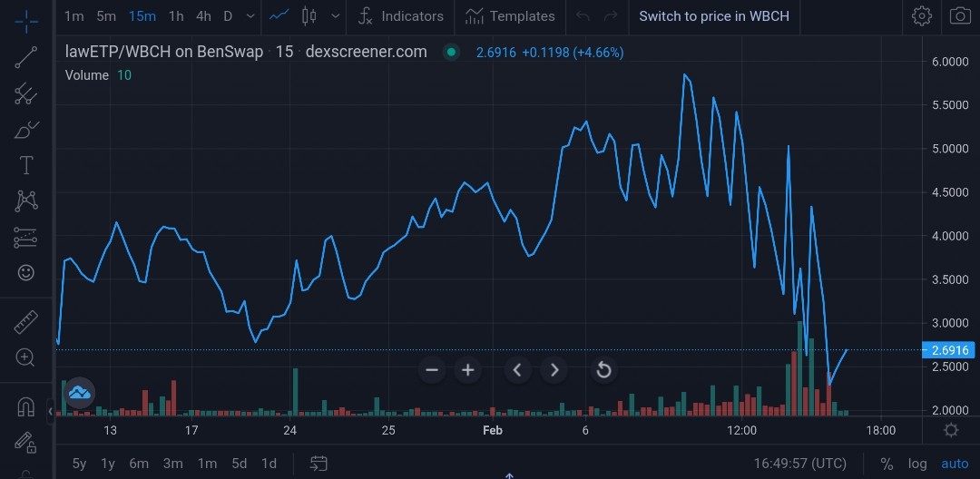This screenshot has width=980, height=479.
Task: Switch to the 1h interval
Action: click(x=176, y=16)
